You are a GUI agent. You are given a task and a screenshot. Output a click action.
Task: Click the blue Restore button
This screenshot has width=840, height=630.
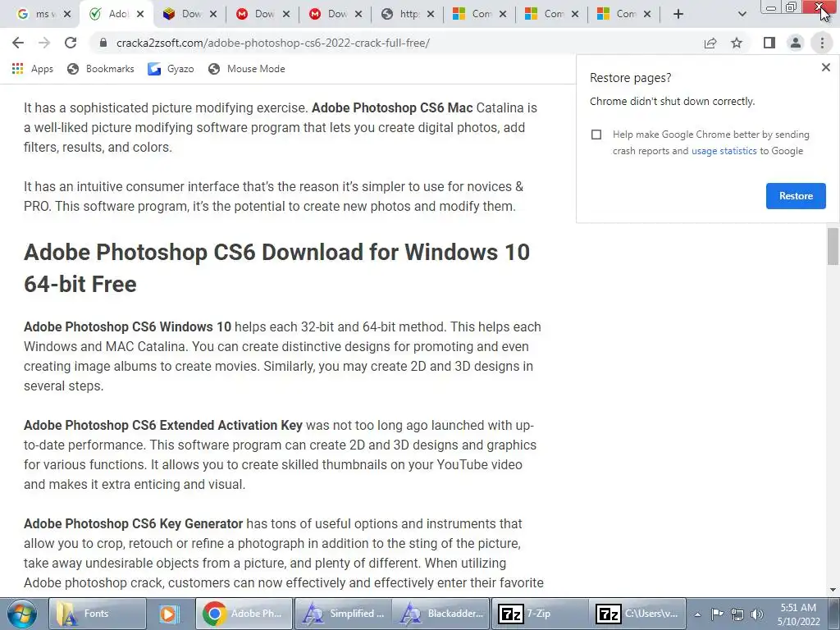point(796,196)
